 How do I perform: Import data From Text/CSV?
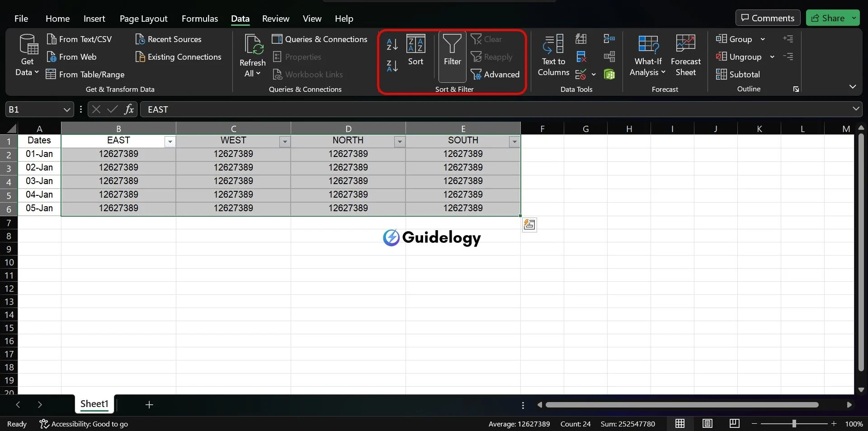79,39
